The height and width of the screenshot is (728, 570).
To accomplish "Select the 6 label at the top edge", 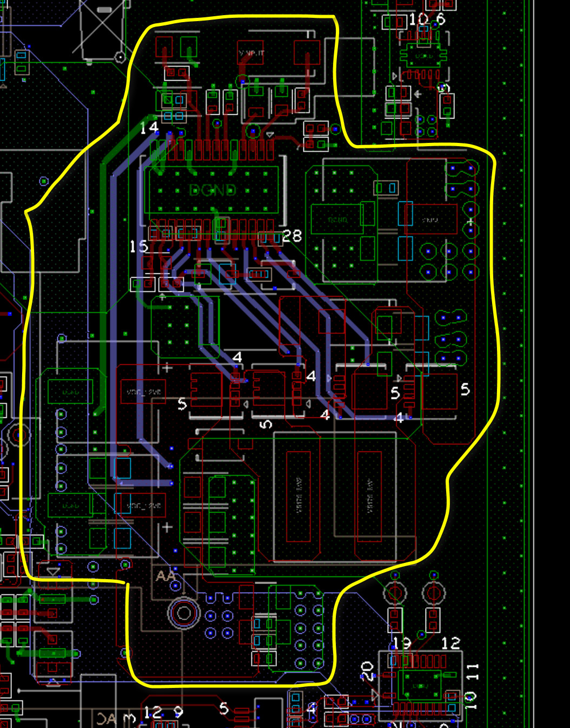I will [441, 19].
